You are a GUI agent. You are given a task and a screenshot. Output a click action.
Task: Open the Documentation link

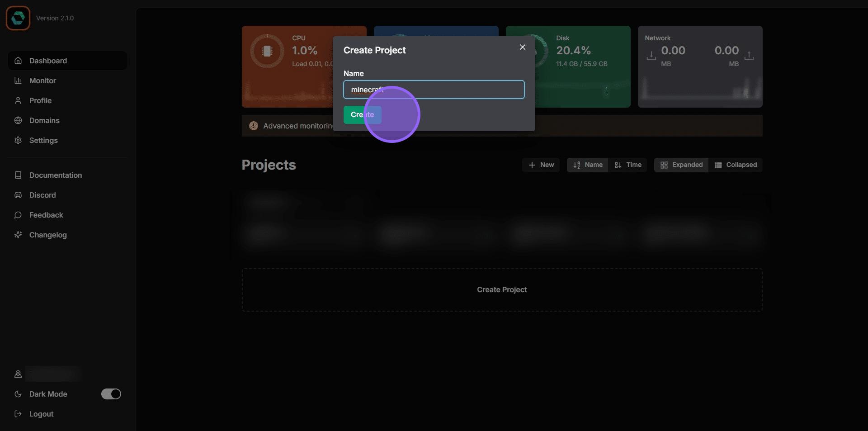[67, 175]
